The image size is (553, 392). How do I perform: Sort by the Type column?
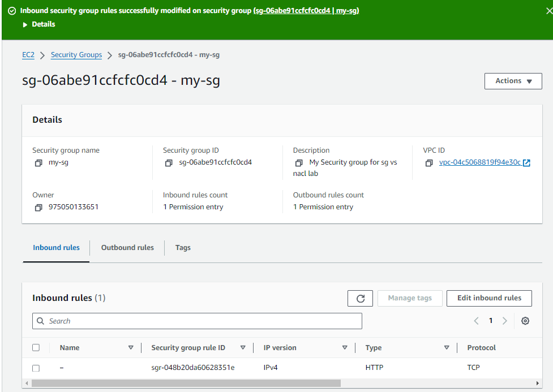tap(447, 347)
